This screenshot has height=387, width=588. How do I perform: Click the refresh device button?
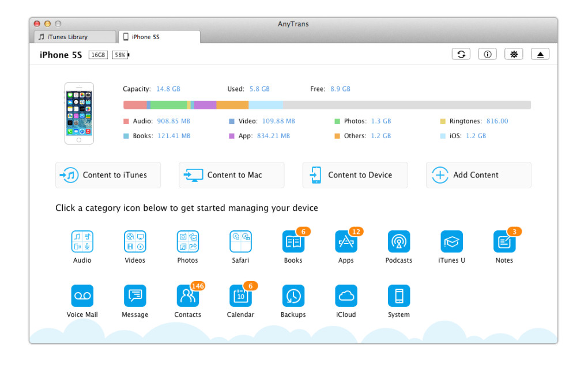pyautogui.click(x=461, y=54)
